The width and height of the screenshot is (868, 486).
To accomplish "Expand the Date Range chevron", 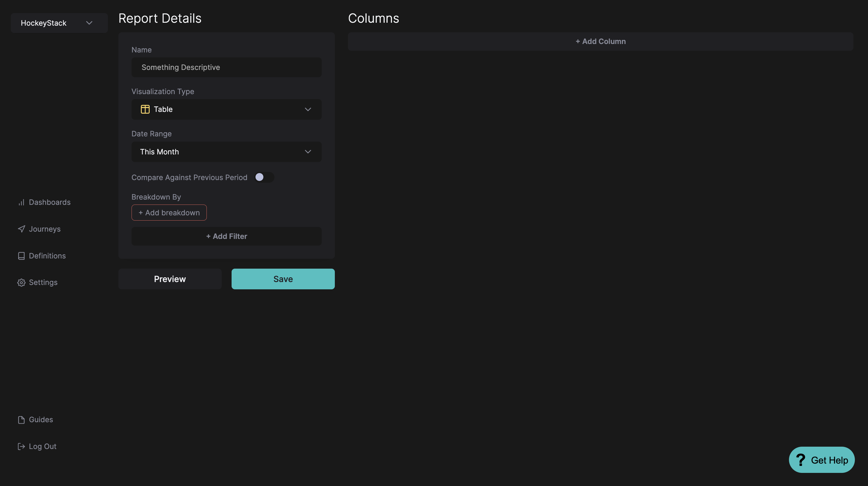I will click(308, 152).
